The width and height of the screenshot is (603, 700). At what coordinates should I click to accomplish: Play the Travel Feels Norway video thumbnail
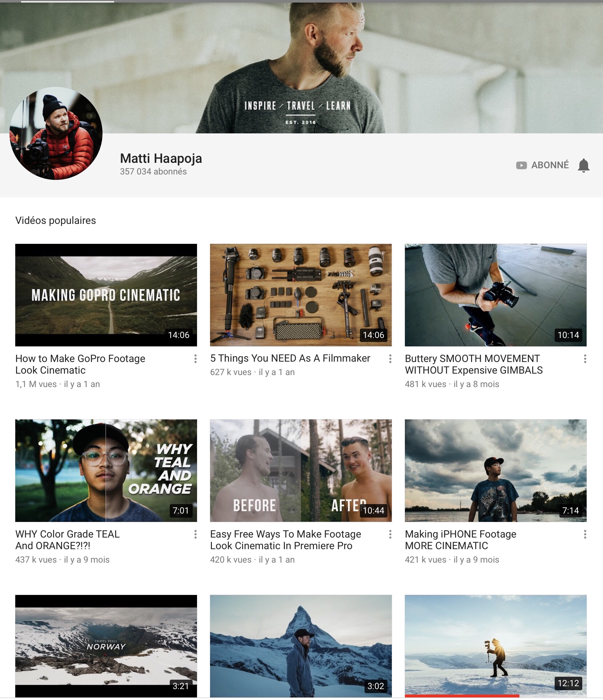[x=106, y=646]
